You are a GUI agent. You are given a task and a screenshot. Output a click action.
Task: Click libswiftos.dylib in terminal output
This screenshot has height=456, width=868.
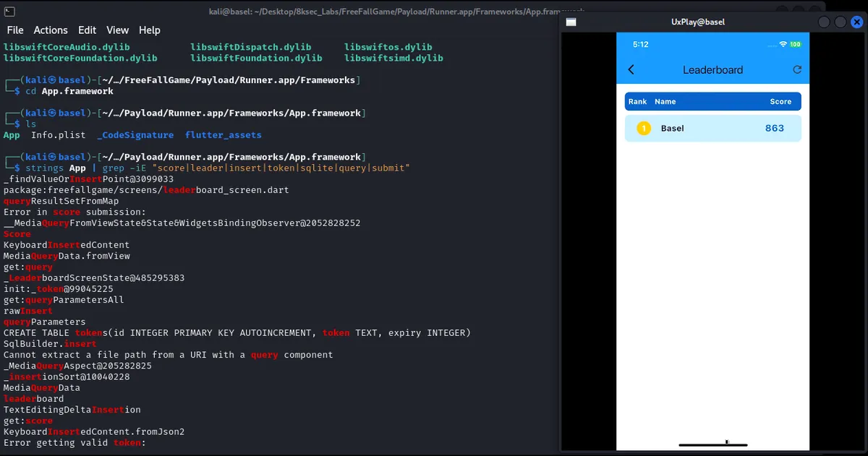tap(388, 47)
